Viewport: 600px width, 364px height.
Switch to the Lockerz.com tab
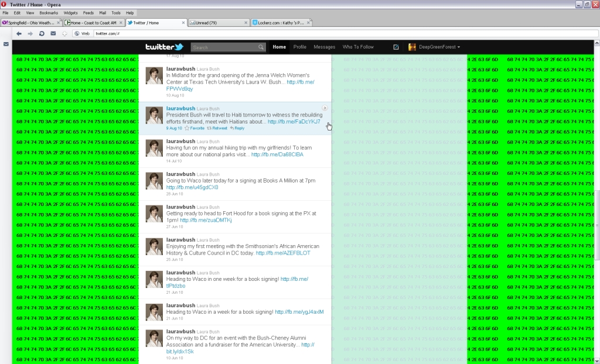281,23
